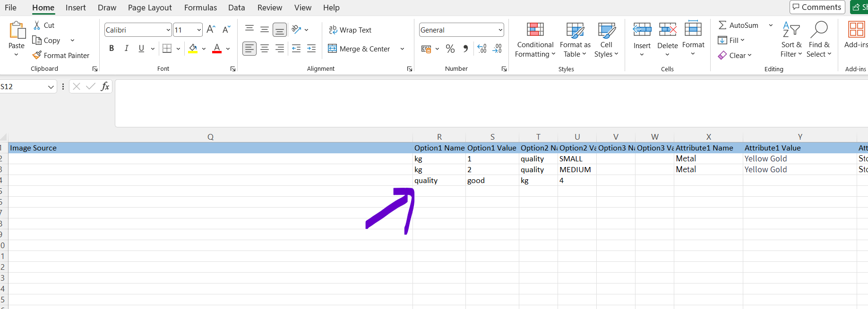The width and height of the screenshot is (868, 309).
Task: Apply Comma Style format
Action: coord(466,49)
